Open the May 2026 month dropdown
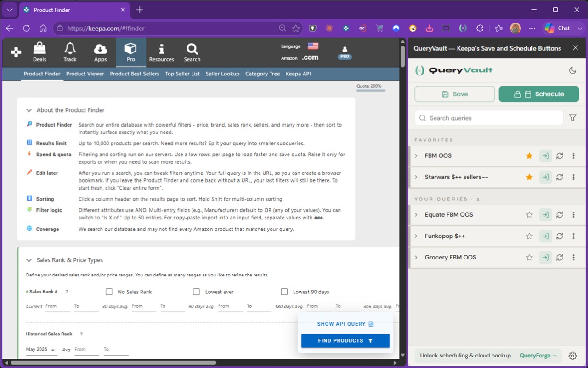588x368 pixels. (41, 350)
